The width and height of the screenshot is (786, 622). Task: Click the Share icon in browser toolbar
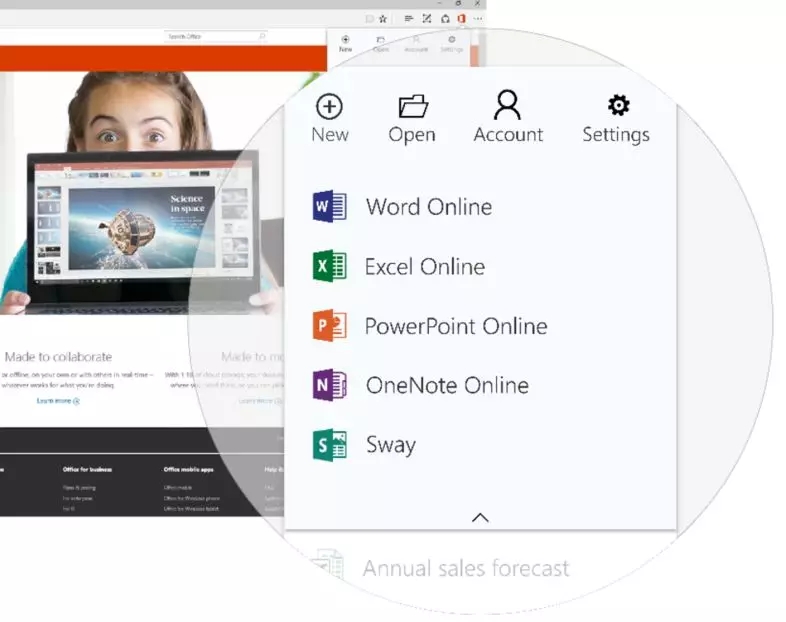tap(445, 19)
